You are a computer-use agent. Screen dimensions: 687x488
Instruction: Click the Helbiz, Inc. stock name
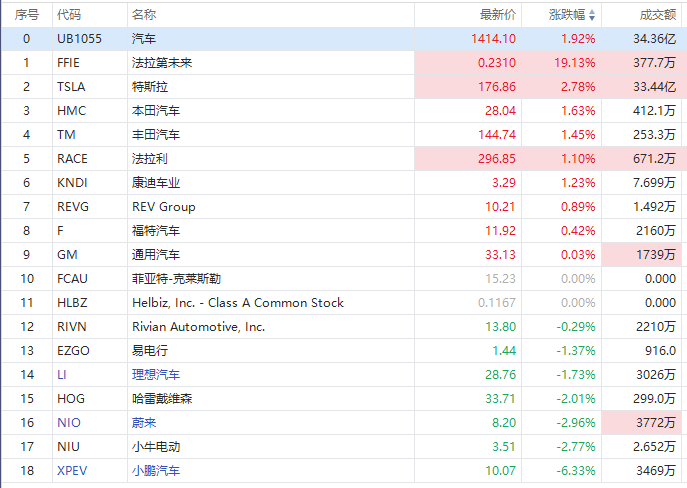coord(237,302)
